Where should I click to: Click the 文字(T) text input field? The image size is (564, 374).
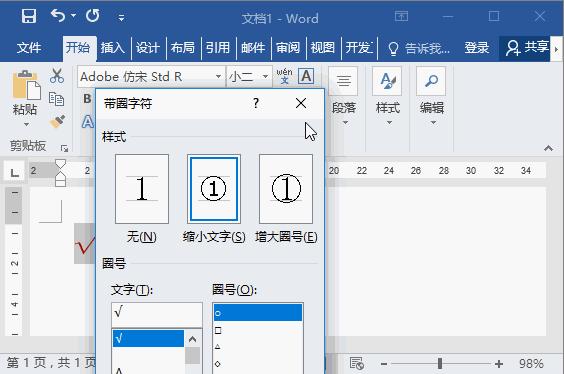[x=157, y=314]
